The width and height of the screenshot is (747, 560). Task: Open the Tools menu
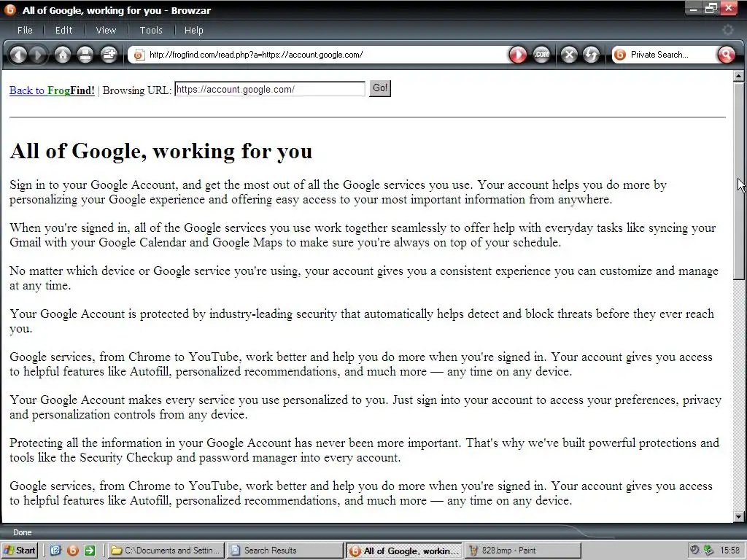pos(151,30)
